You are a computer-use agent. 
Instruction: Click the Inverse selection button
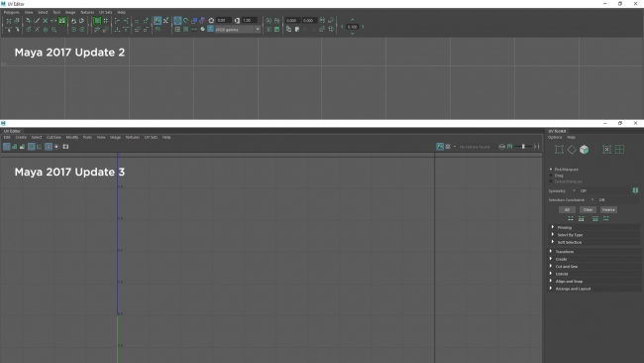[608, 209]
